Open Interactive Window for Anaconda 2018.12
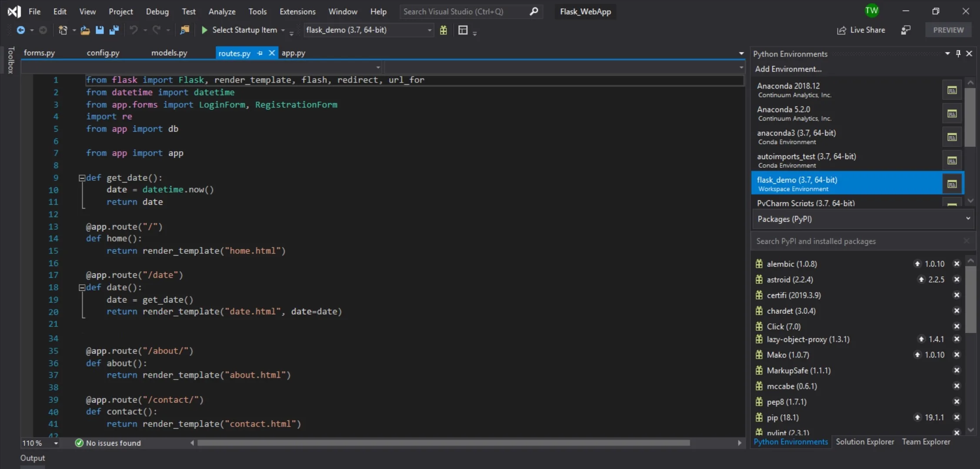This screenshot has height=469, width=980. [x=952, y=90]
